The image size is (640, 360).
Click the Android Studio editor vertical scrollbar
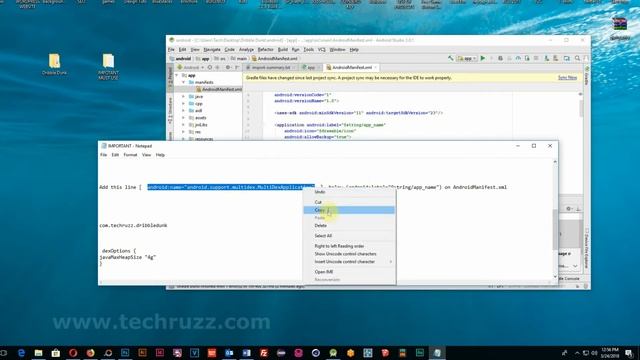581,108
